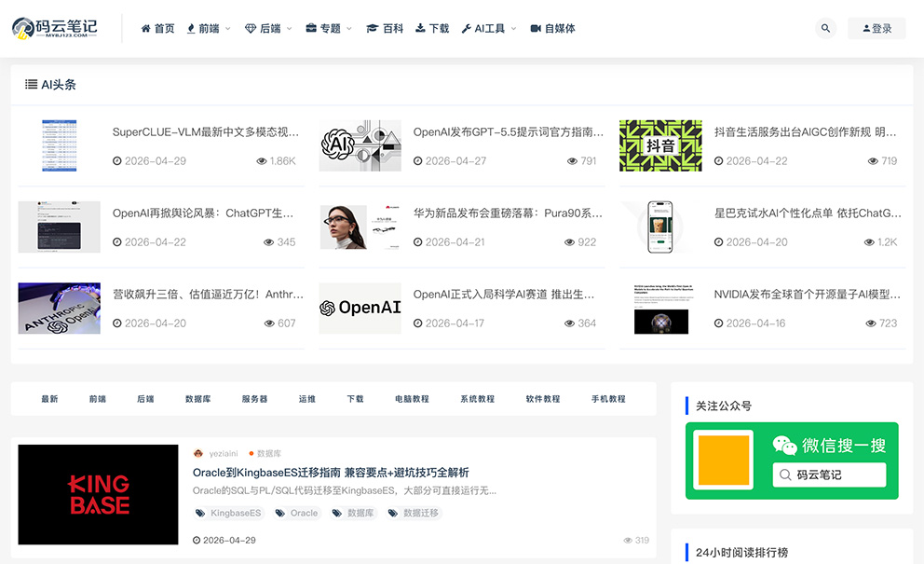Click the SuperCLUE-VLM table thumbnail
Screen dimensions: 924x564
pos(59,145)
